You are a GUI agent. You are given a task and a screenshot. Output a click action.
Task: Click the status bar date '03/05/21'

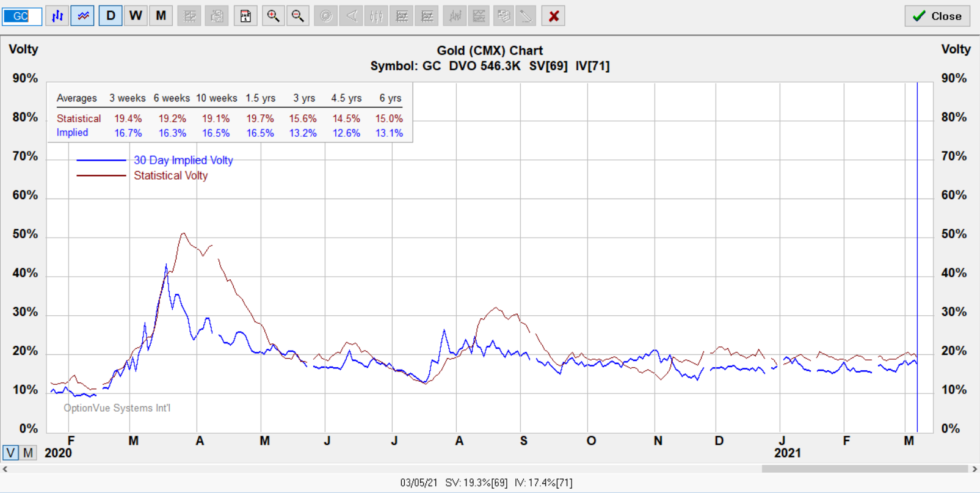click(x=419, y=483)
